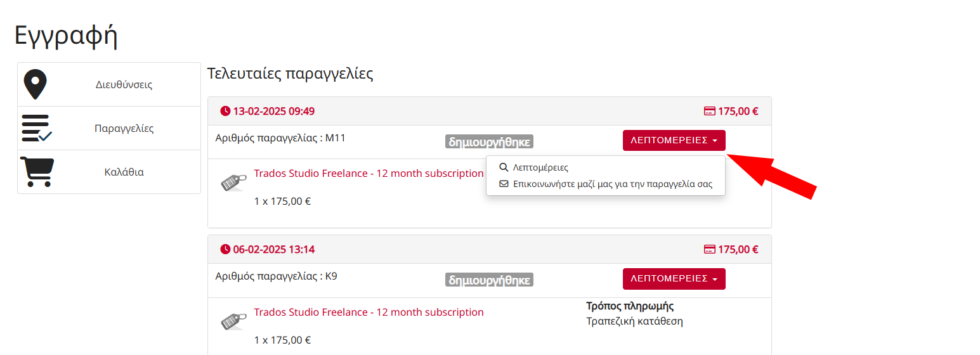Click clock icon beside 13-02-2025 09:49

coord(225,112)
